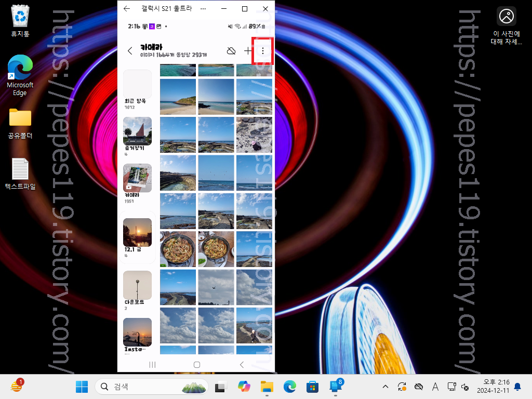The height and width of the screenshot is (399, 532).
Task: Click the 카메라 album title text
Action: 151,47
